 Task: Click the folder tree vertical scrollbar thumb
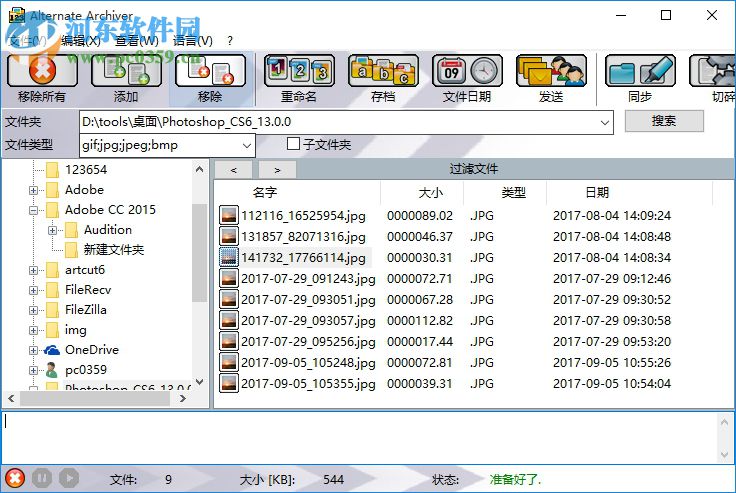point(199,252)
